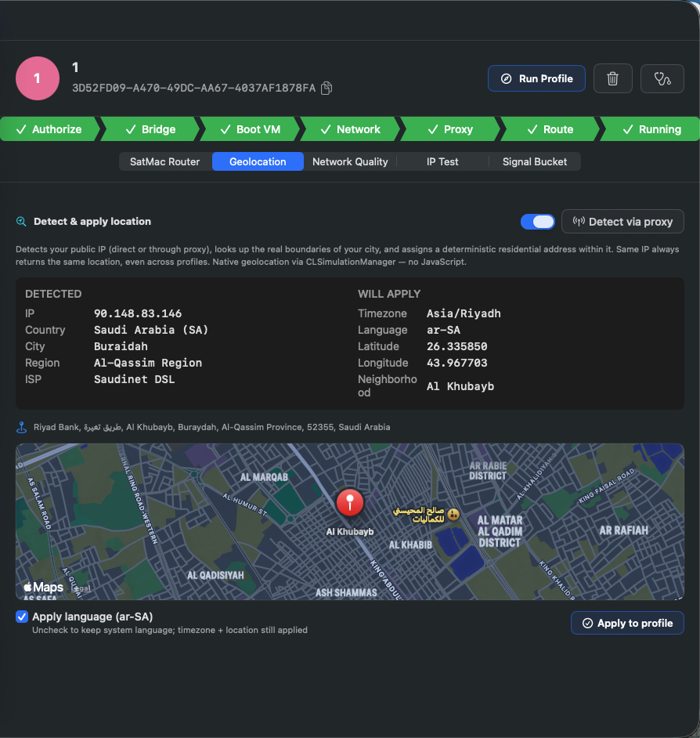Select the Bridge pipeline step
This screenshot has height=738, width=700.
pyautogui.click(x=150, y=129)
